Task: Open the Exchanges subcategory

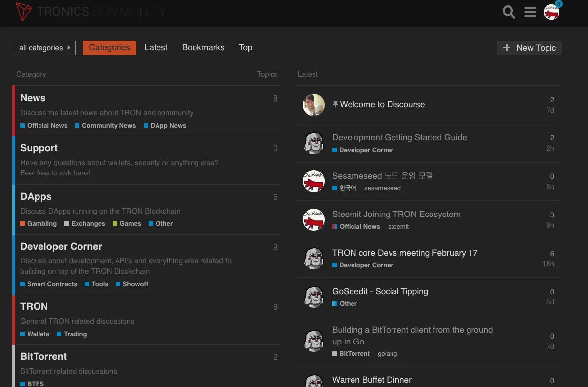Action: pos(85,224)
